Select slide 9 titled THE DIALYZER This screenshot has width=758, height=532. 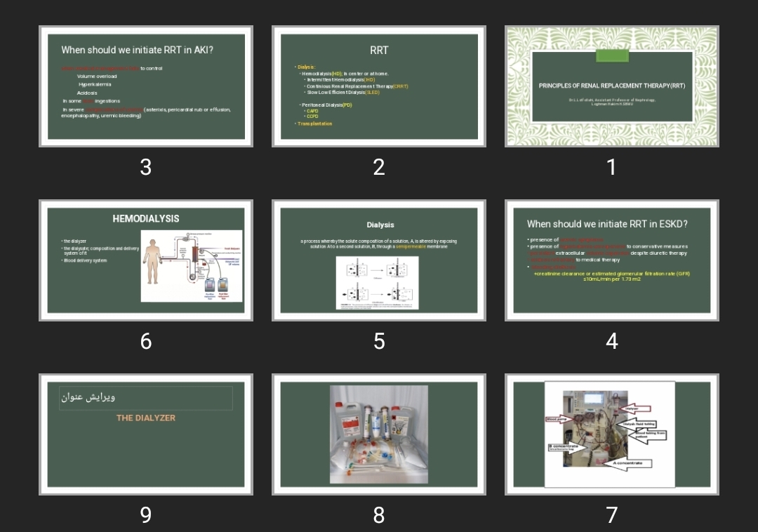[x=146, y=434]
